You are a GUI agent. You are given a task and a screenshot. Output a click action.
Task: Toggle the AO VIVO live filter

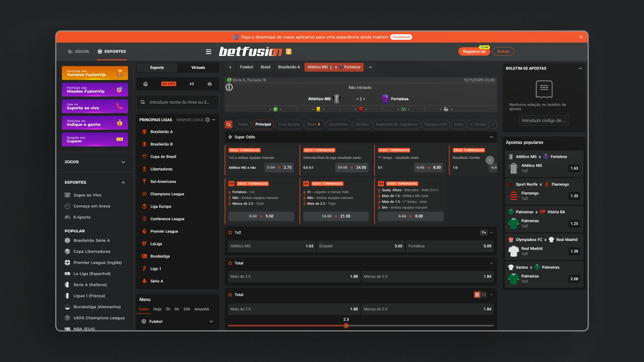click(x=168, y=84)
